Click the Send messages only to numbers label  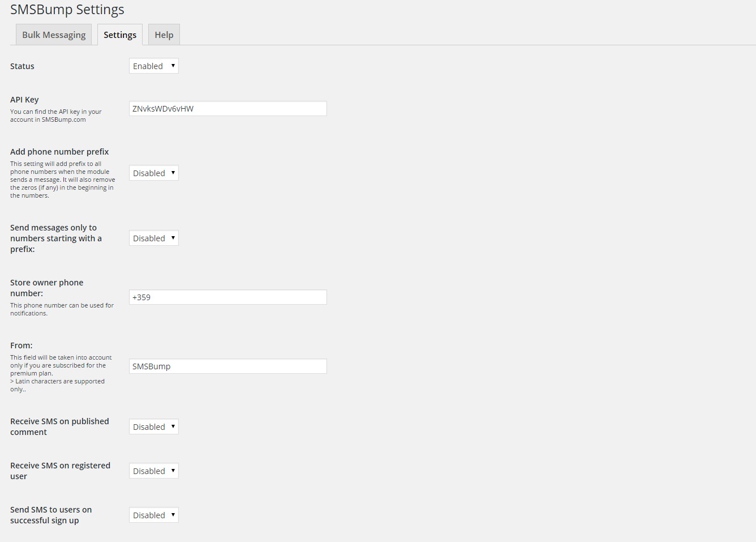56,238
